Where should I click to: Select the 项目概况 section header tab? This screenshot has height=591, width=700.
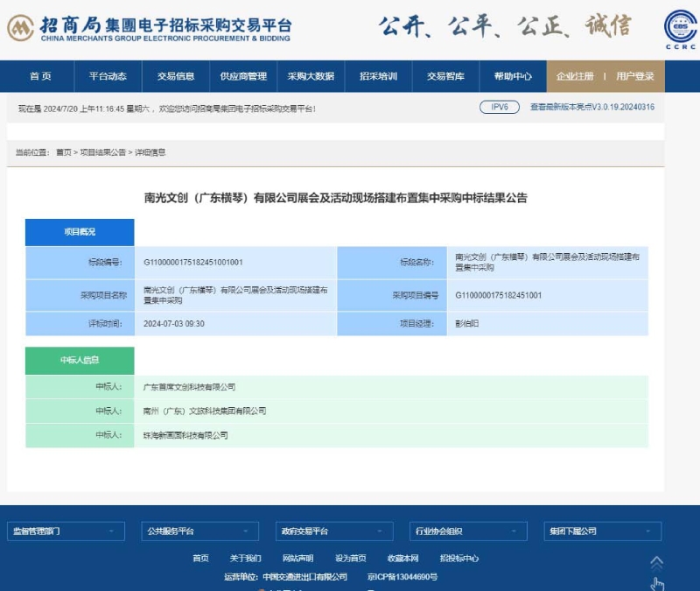click(x=80, y=232)
